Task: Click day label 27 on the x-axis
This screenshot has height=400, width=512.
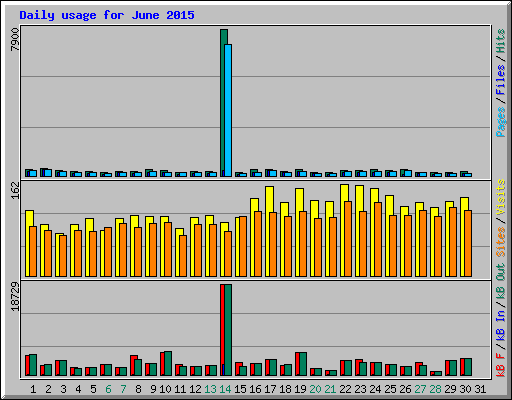Action: point(420,389)
